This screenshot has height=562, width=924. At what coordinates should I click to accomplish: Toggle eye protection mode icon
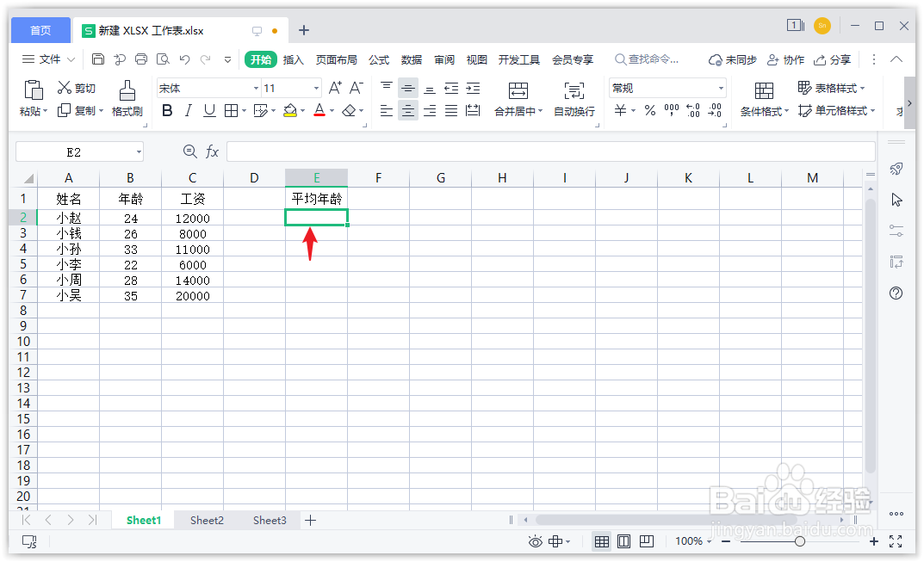point(535,541)
